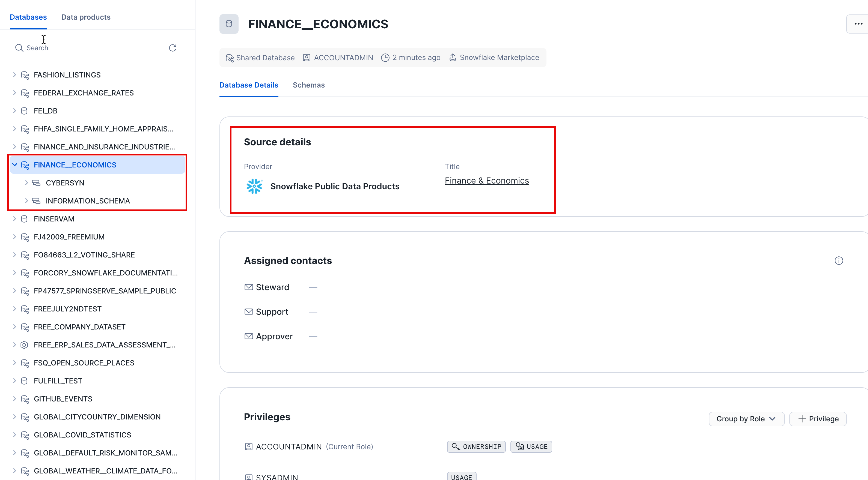Click the Snowflake Public Data Products provider name

tap(335, 186)
